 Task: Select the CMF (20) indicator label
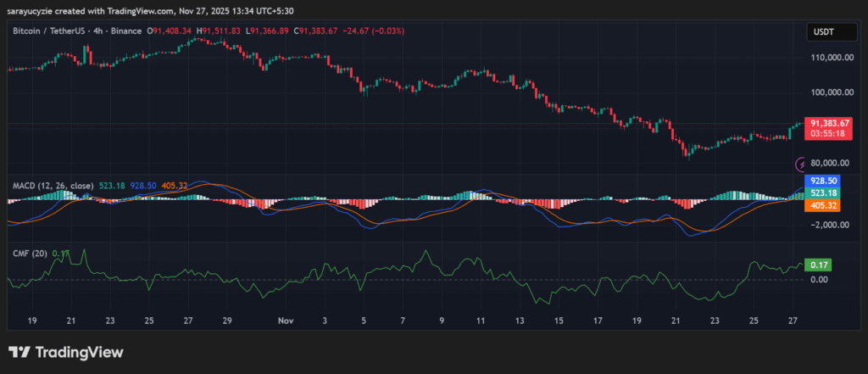point(28,254)
